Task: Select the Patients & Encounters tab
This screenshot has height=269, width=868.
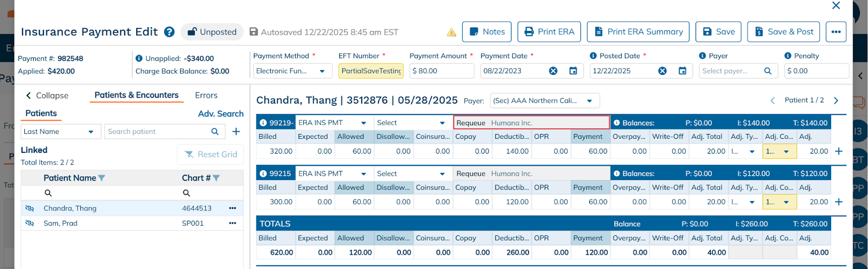Action: [x=136, y=95]
